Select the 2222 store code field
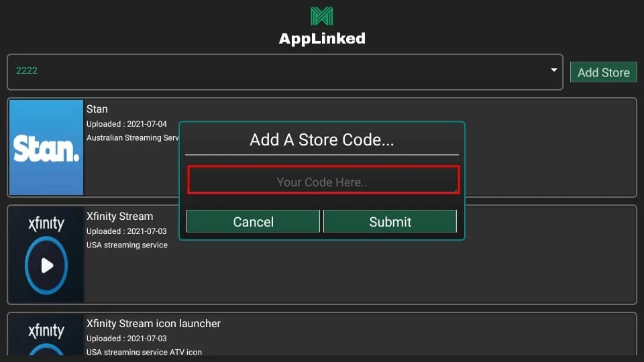 click(x=284, y=72)
